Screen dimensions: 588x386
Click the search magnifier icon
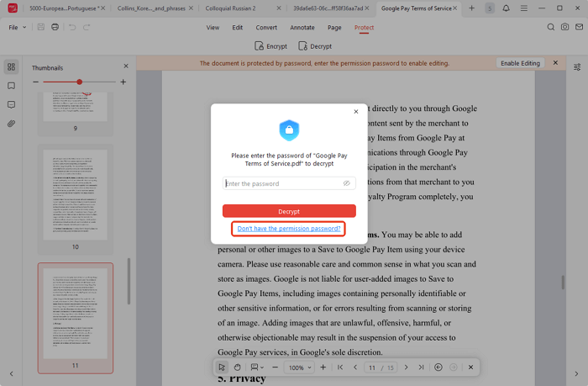click(x=551, y=27)
